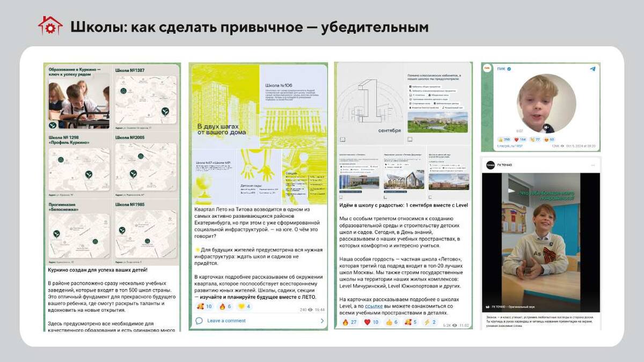Expand comments via chevron beside Leave a comment
The height and width of the screenshot is (362, 644).
click(322, 321)
